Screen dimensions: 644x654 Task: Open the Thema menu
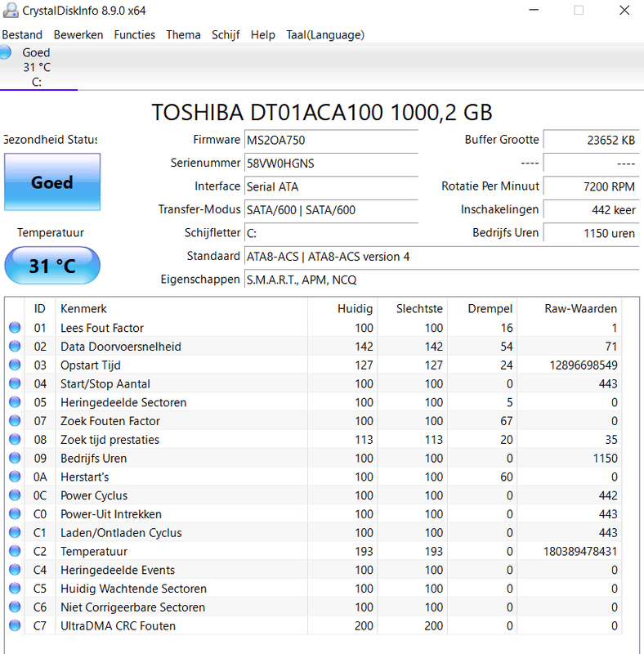coord(183,35)
